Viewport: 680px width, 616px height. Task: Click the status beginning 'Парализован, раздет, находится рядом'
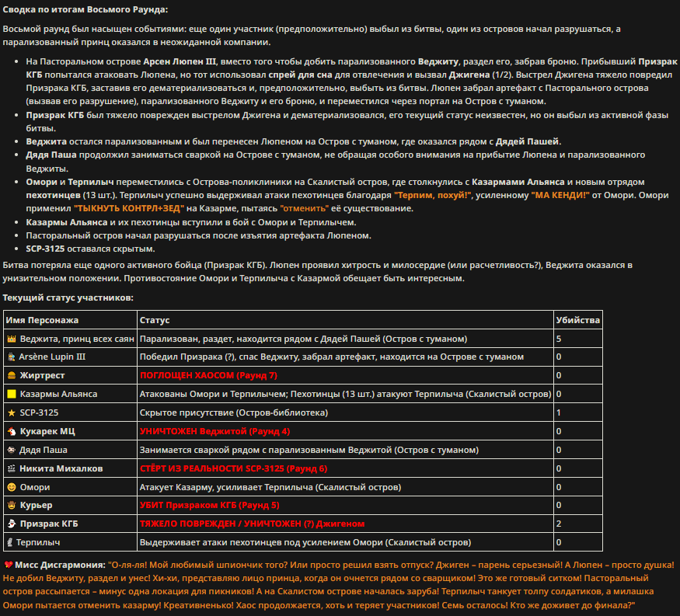(x=304, y=339)
